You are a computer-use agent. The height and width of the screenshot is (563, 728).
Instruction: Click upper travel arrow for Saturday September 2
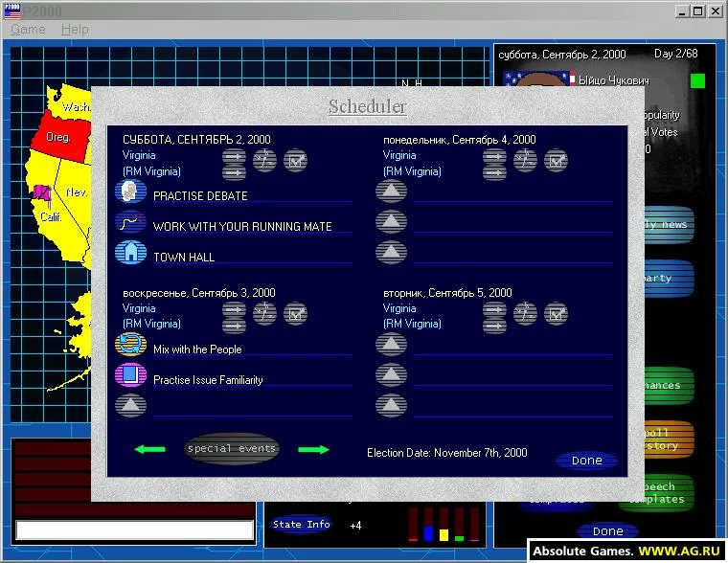(x=234, y=156)
